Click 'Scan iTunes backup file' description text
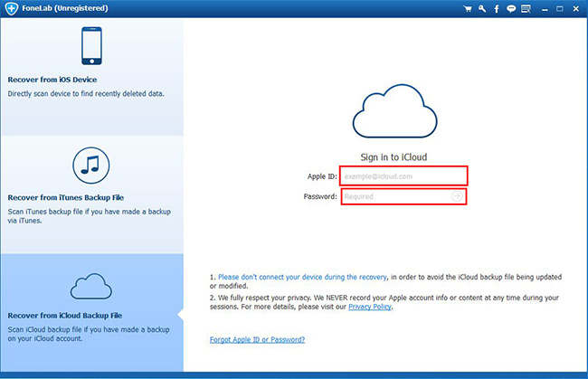This screenshot has height=379, width=588. click(x=90, y=216)
